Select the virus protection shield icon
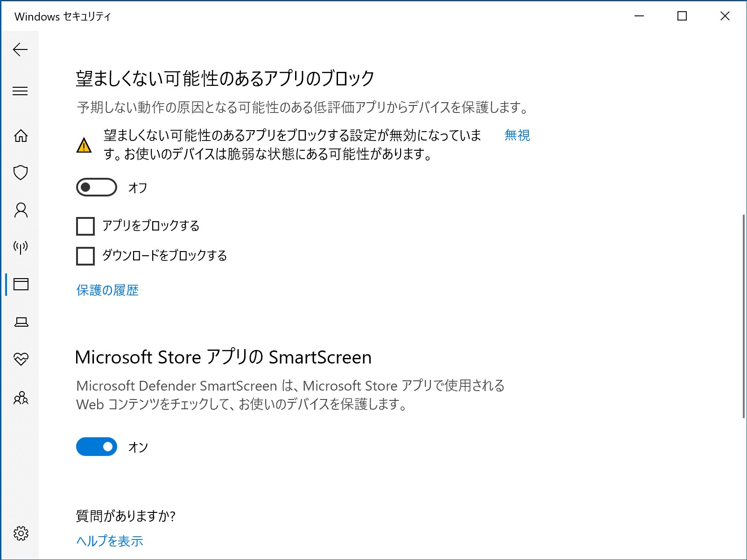This screenshot has height=560, width=747. (x=21, y=173)
